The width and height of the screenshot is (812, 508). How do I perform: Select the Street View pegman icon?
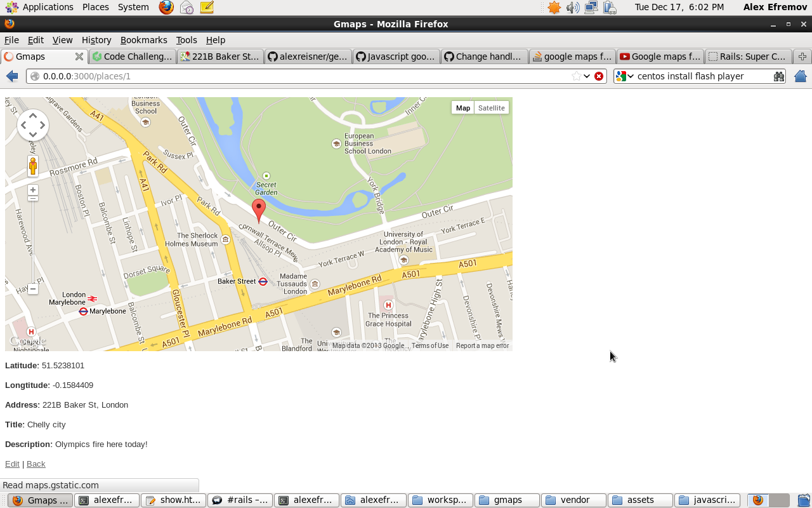pos(33,166)
